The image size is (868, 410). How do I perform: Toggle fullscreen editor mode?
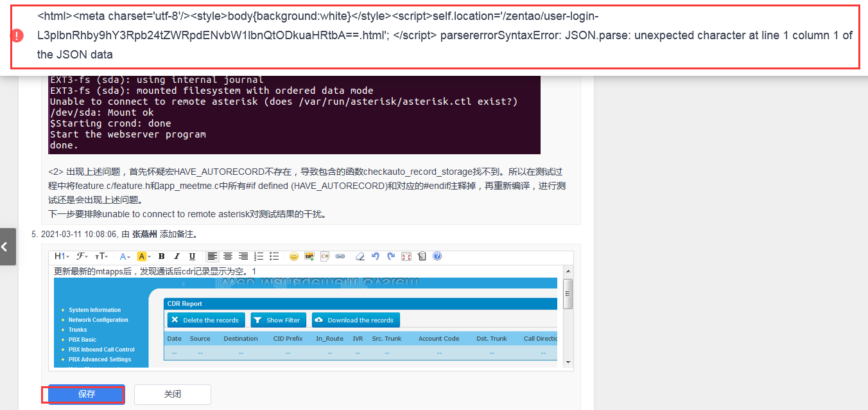pos(406,256)
